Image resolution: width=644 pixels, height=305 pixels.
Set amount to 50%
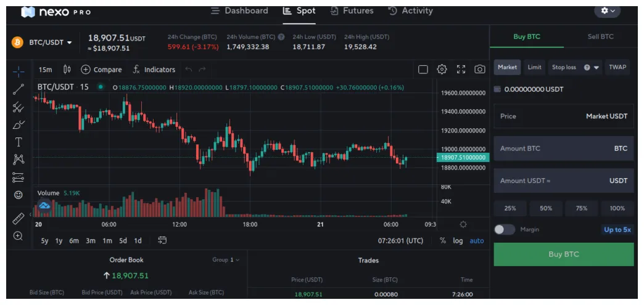[546, 208]
